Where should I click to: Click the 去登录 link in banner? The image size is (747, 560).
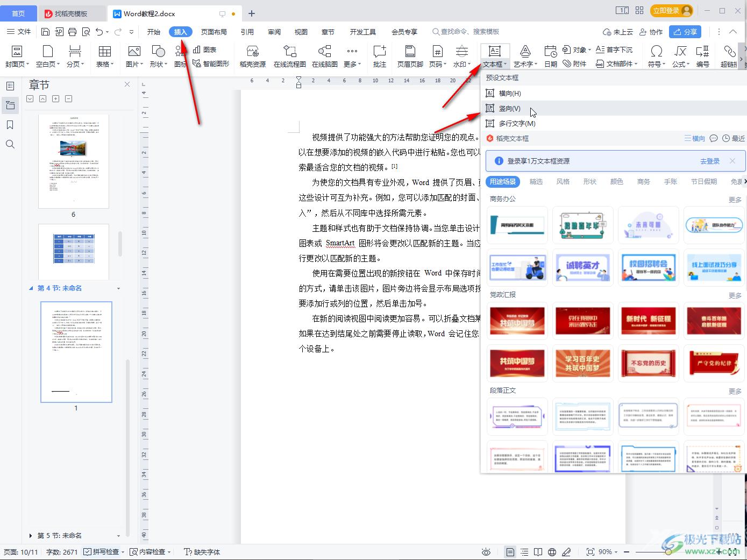coord(710,161)
